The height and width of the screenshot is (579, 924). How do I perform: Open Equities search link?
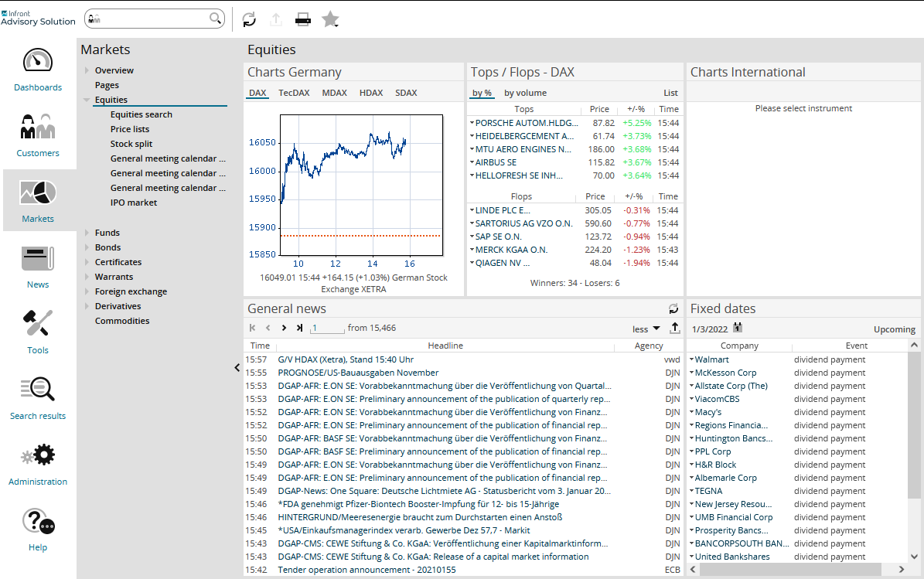coord(141,114)
